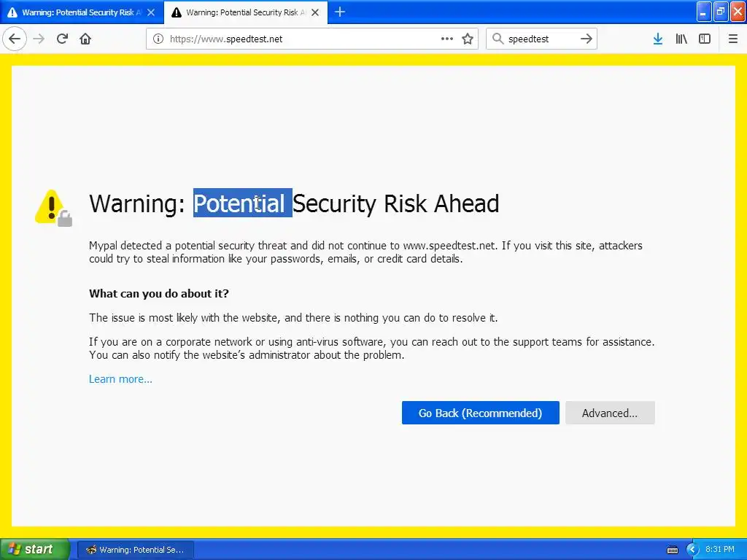Click the heading 'What can you do about it?'
Image resolution: width=747 pixels, height=560 pixels.
[x=158, y=293]
